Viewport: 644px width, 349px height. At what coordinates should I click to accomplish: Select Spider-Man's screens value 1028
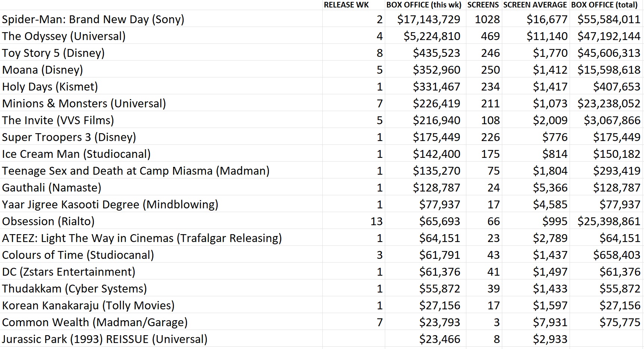[487, 19]
